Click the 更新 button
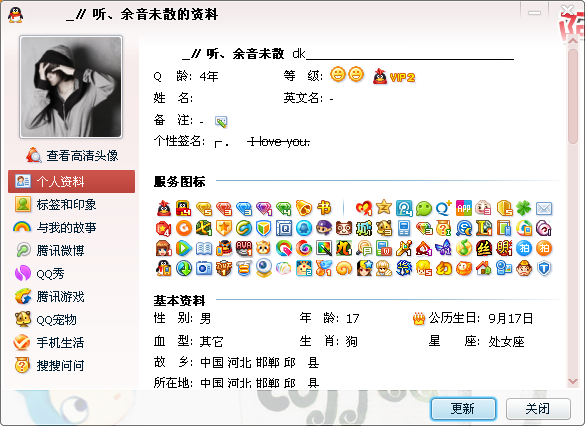This screenshot has height=426, width=585. (463, 409)
